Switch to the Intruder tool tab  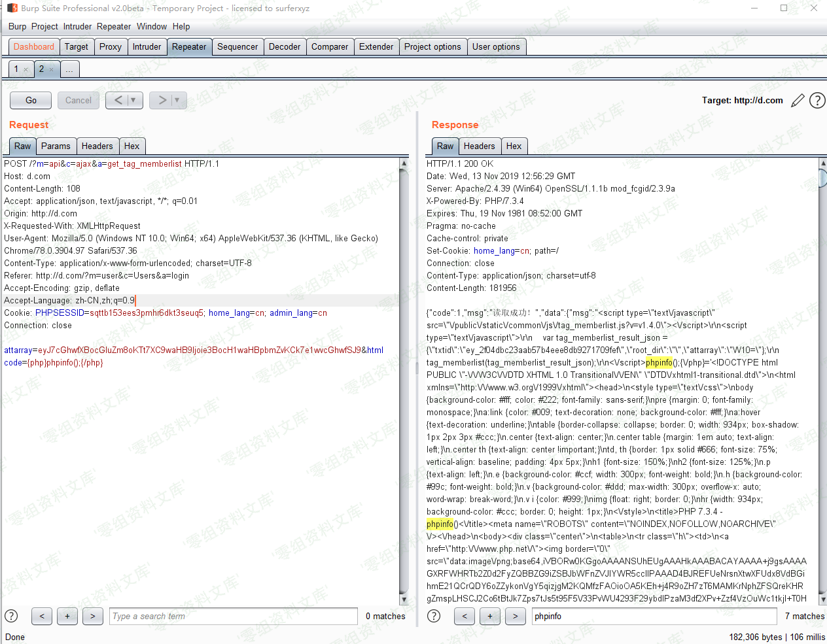pos(147,47)
